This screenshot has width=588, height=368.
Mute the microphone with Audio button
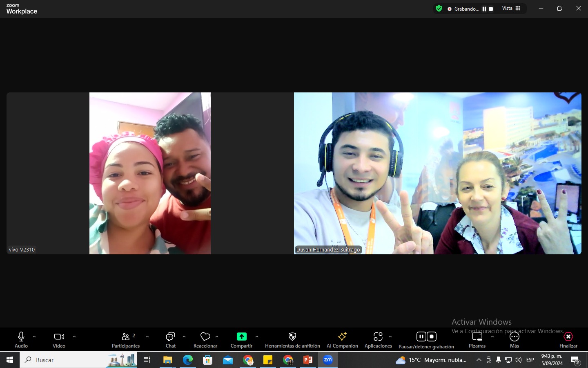[x=21, y=339]
